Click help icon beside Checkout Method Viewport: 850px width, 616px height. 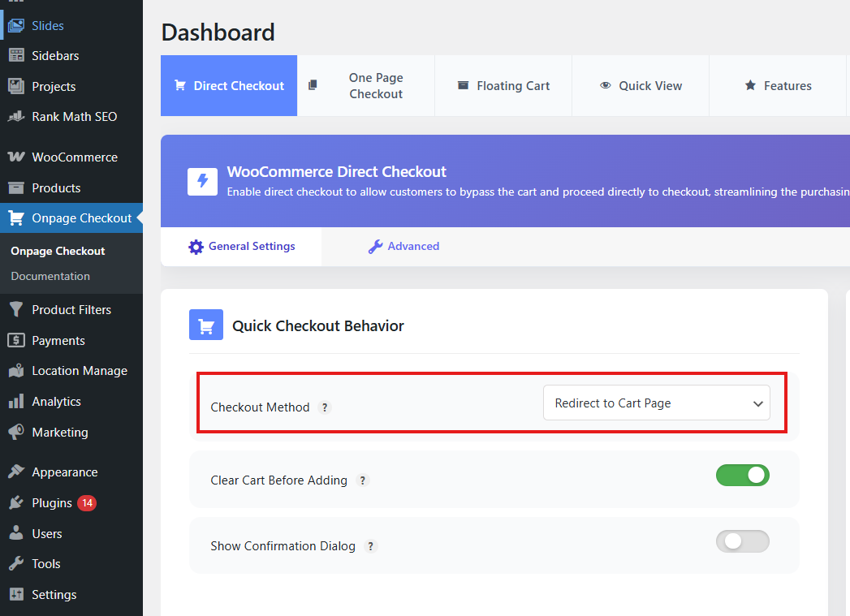click(324, 407)
